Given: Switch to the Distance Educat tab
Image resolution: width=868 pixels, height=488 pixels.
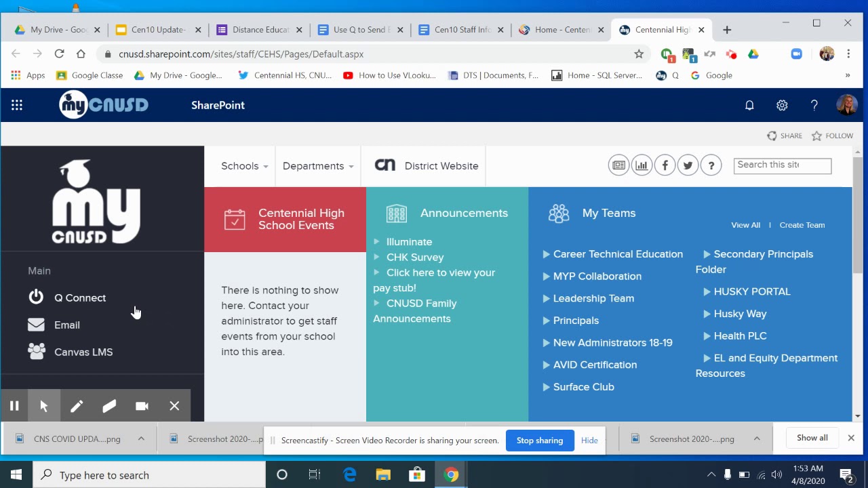Looking at the screenshot, I should [x=260, y=30].
